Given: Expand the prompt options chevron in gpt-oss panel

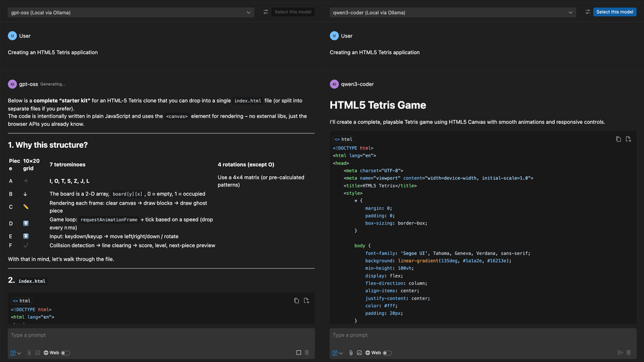Looking at the screenshot, I should pyautogui.click(x=19, y=353).
